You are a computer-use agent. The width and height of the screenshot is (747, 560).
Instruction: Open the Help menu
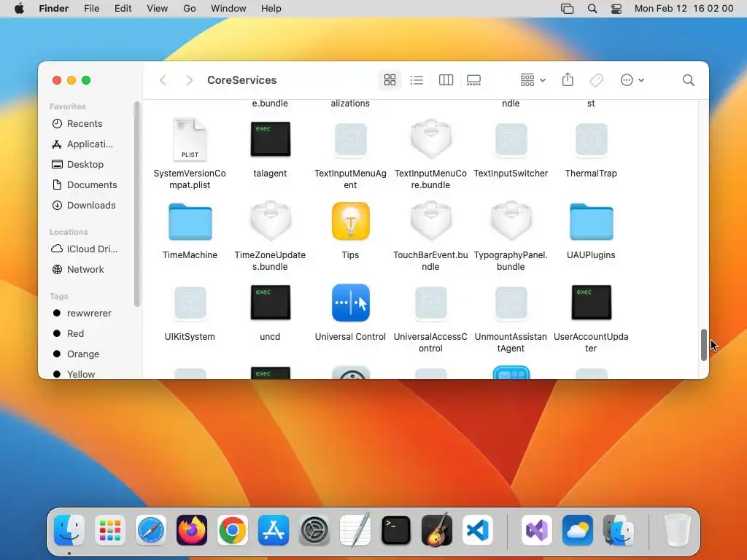[271, 9]
